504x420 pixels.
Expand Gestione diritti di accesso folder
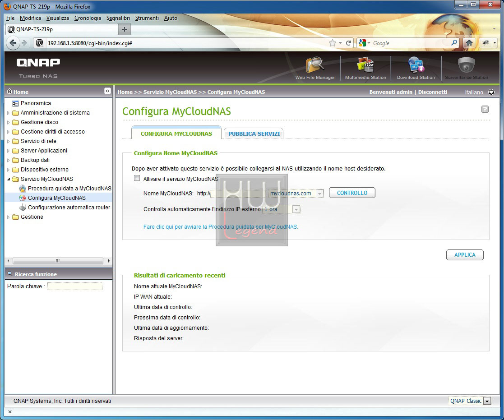pos(9,132)
